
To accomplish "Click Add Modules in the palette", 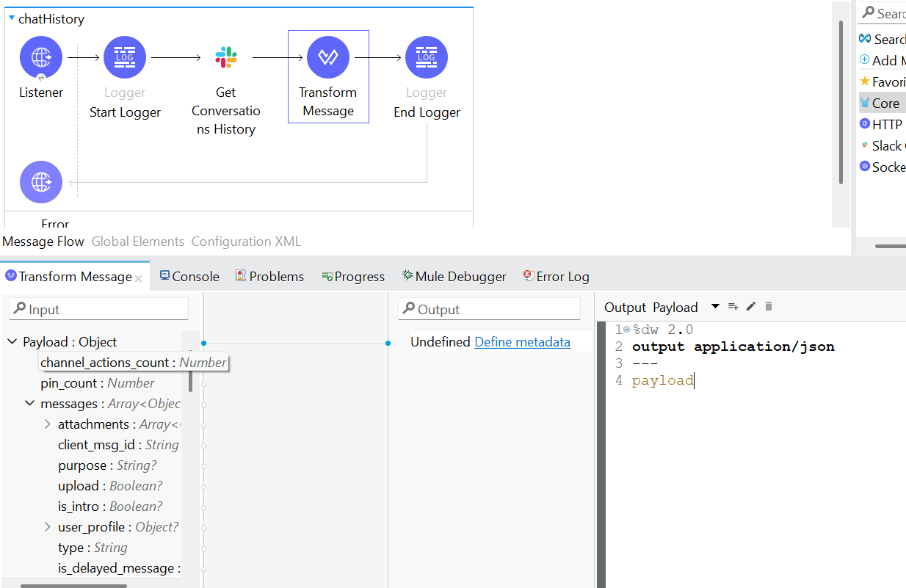I will coord(882,60).
